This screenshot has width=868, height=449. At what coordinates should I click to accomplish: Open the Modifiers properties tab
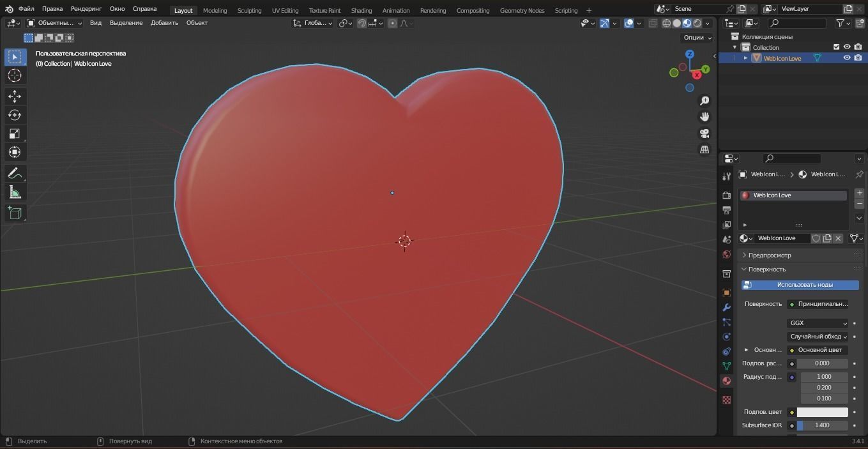tap(726, 307)
